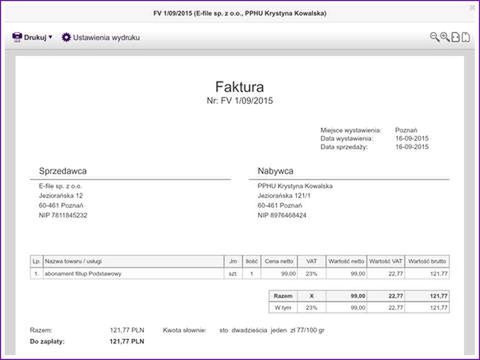Viewport: 480px width, 360px height.
Task: Click seller address Jeziorańska 12
Action: pos(61,196)
